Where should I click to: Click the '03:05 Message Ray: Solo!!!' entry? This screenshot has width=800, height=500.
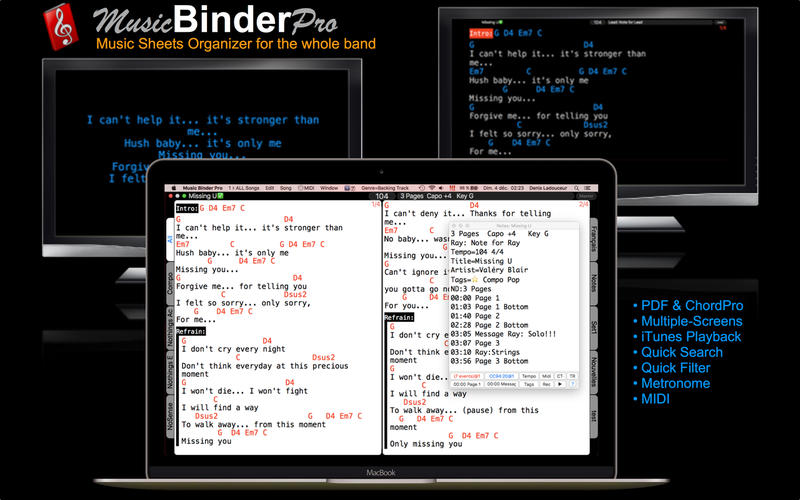click(504, 334)
